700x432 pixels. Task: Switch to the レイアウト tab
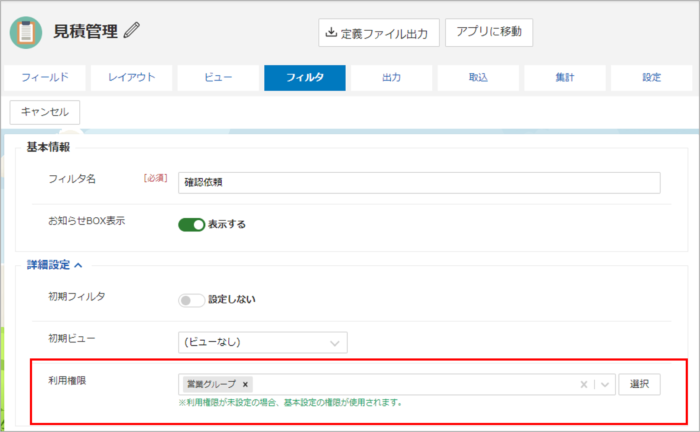tap(131, 78)
